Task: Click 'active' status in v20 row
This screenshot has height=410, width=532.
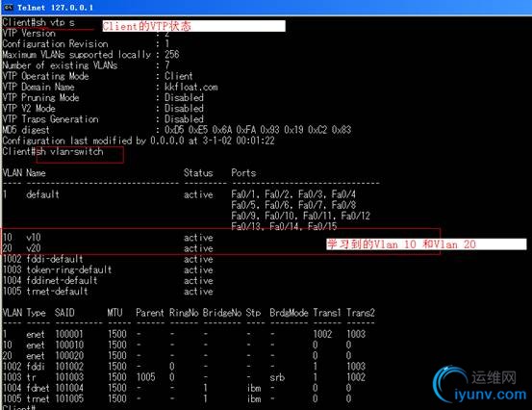Action: click(x=198, y=248)
